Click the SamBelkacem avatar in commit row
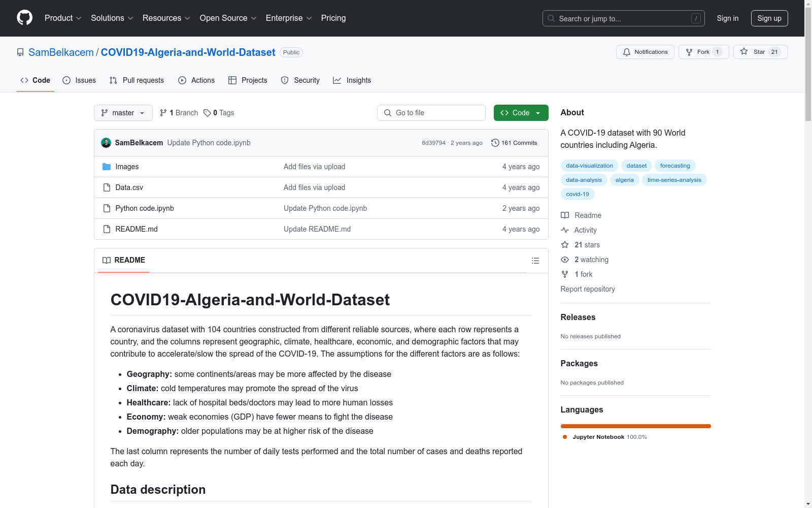 point(106,143)
